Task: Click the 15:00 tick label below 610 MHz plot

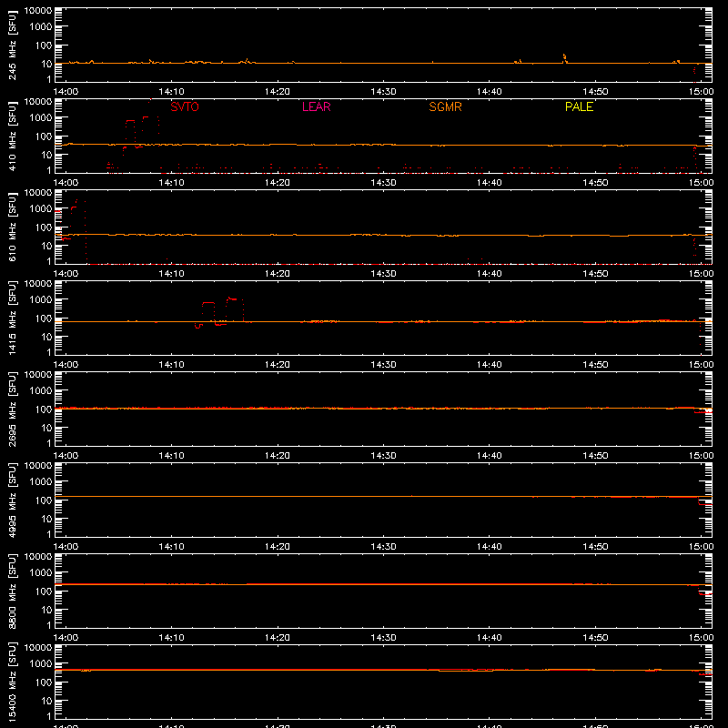Action: click(701, 274)
